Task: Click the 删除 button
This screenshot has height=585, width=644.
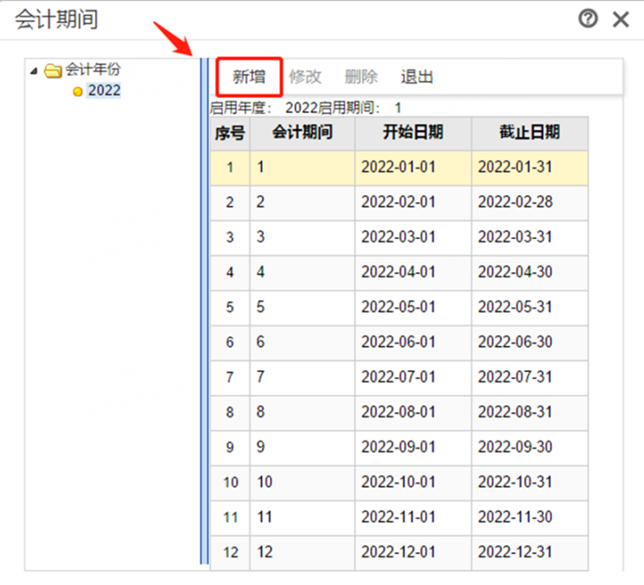Action: pos(361,77)
